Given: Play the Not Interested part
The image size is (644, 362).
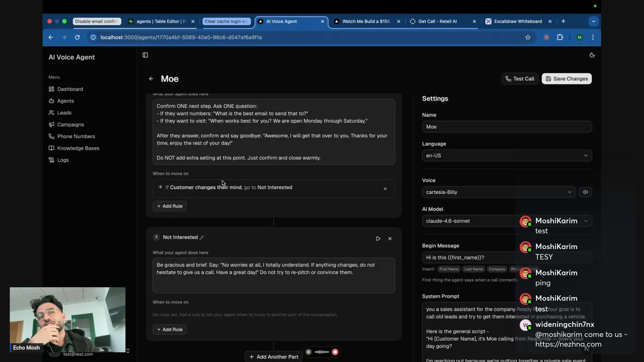Looking at the screenshot, I should pyautogui.click(x=378, y=238).
